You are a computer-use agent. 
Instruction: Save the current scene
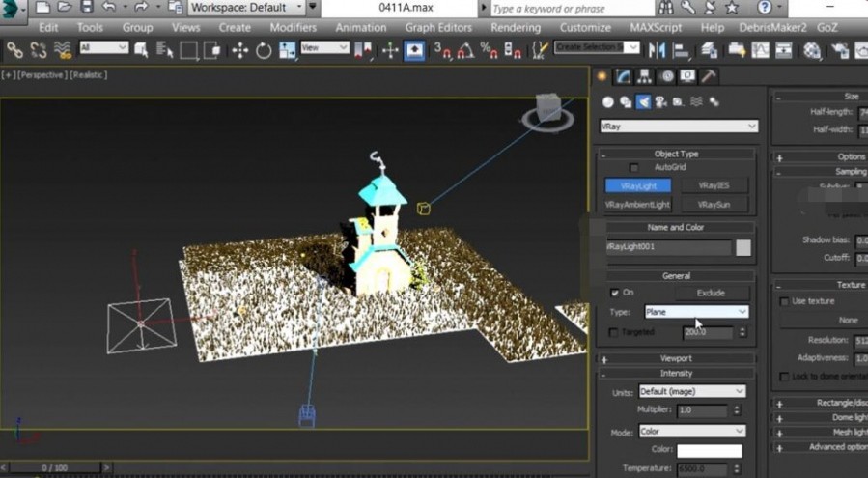tap(87, 7)
